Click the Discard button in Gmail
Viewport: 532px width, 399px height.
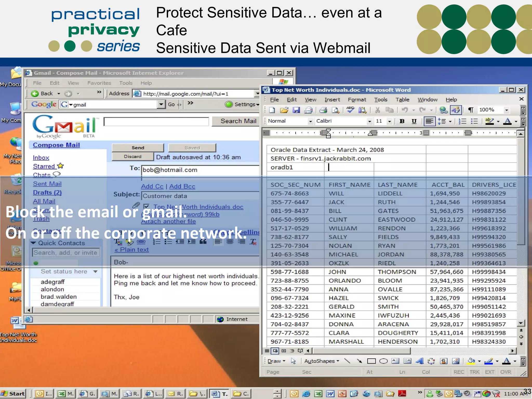(132, 156)
